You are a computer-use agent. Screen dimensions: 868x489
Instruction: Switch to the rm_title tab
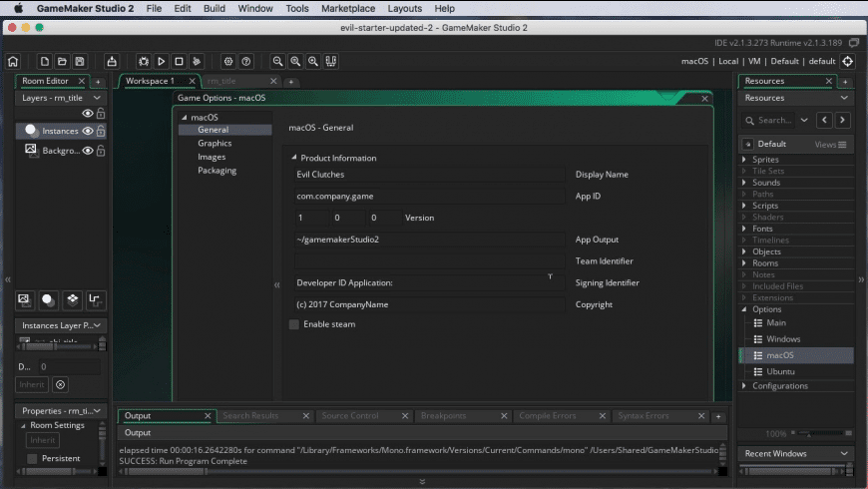221,81
